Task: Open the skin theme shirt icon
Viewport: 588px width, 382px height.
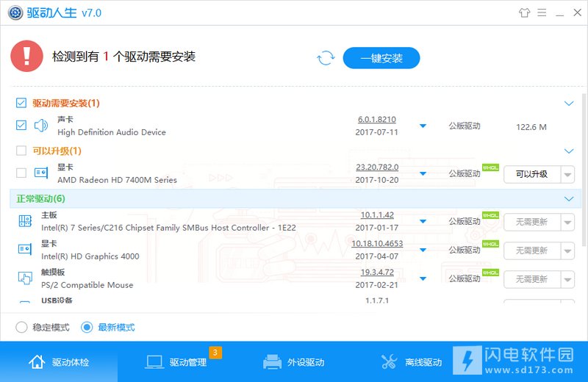Action: coord(524,12)
